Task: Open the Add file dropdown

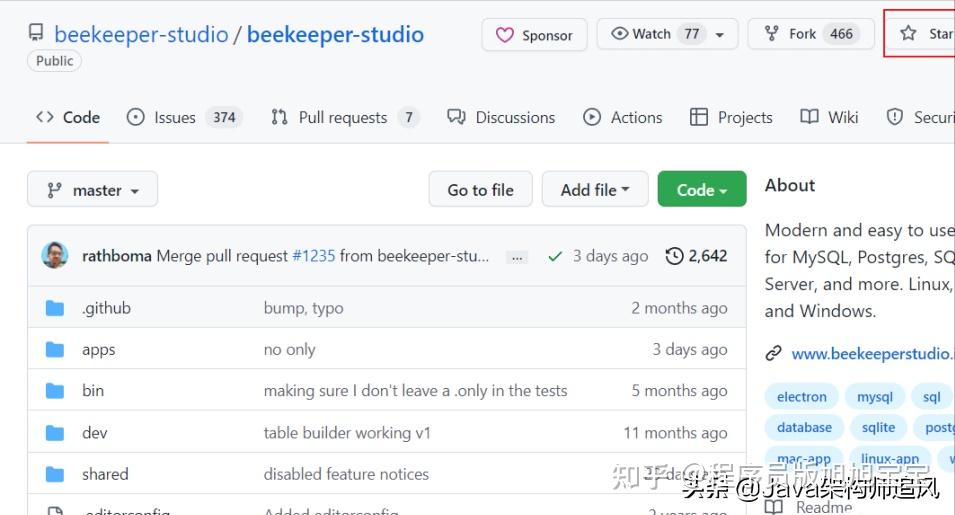Action: click(595, 190)
